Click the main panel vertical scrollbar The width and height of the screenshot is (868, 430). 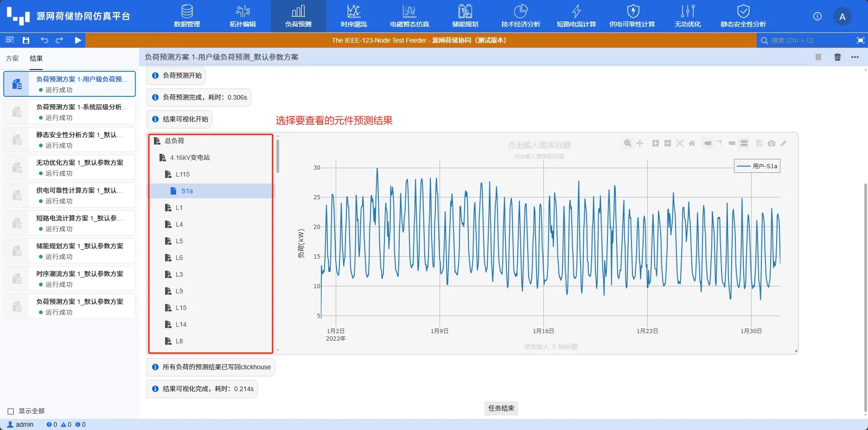(x=865, y=297)
